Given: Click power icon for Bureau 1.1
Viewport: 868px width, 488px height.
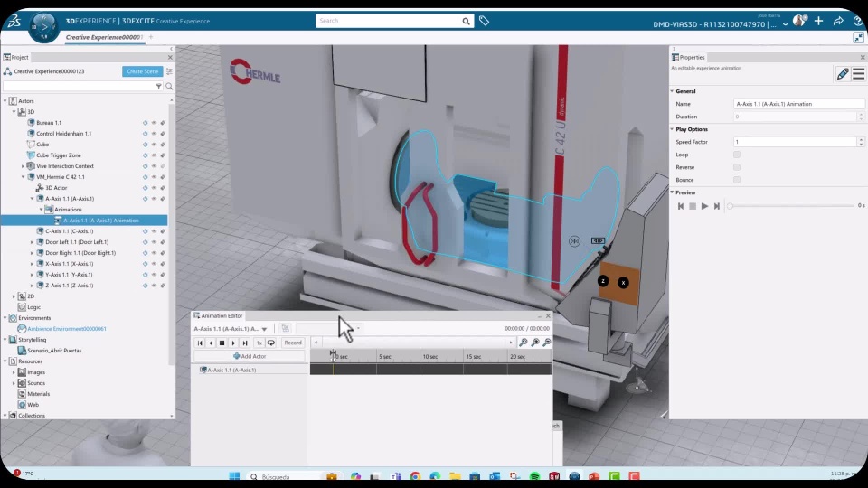Looking at the screenshot, I should (145, 123).
